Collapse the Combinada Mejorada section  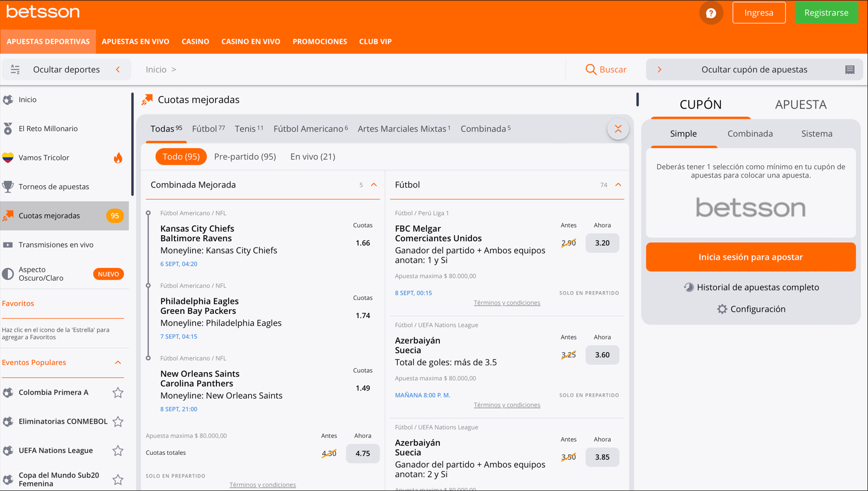[x=374, y=185]
